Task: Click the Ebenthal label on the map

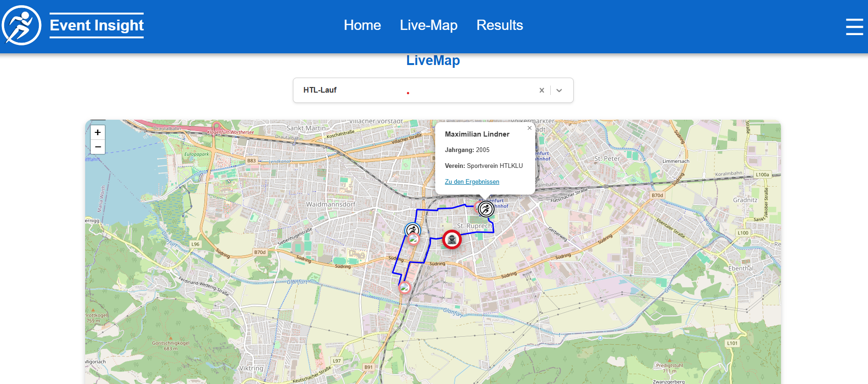Action: (741, 268)
